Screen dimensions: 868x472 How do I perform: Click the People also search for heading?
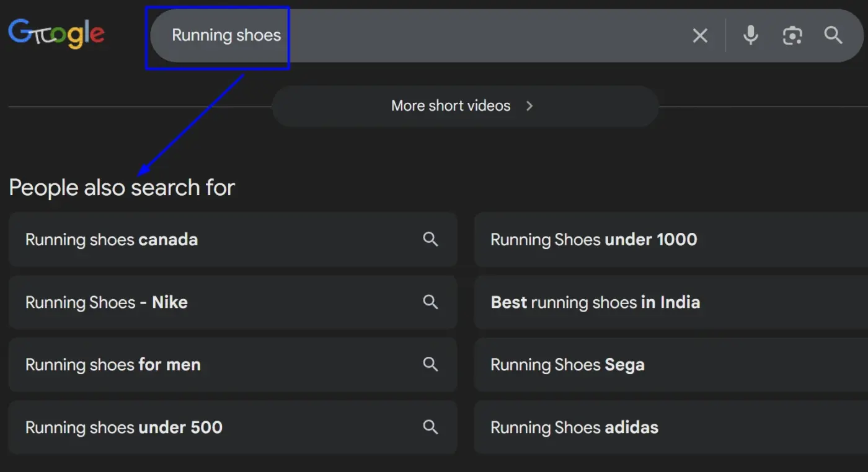click(122, 187)
